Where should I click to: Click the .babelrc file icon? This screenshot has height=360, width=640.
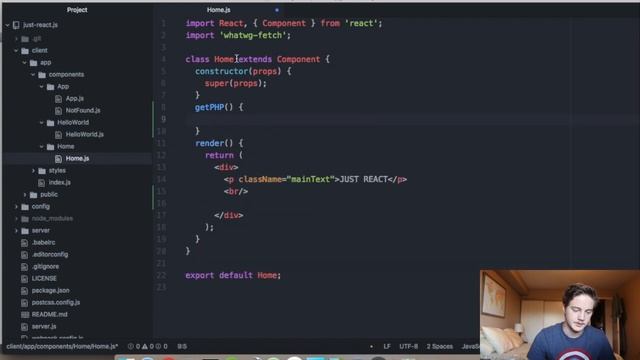(x=24, y=243)
